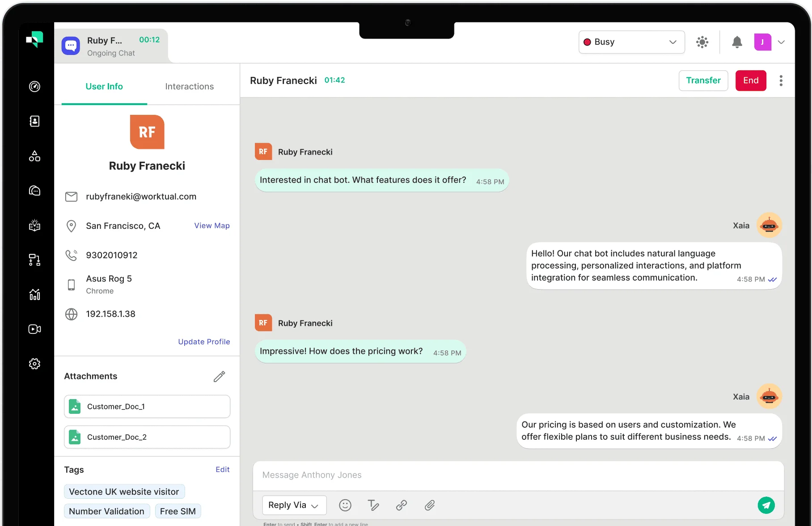Expand the profile menu chevron
The image size is (812, 526).
781,42
